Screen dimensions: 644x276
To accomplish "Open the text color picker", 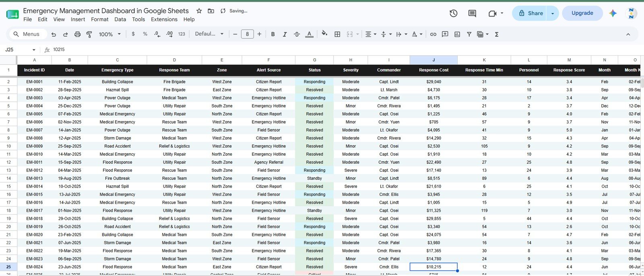I will [309, 34].
